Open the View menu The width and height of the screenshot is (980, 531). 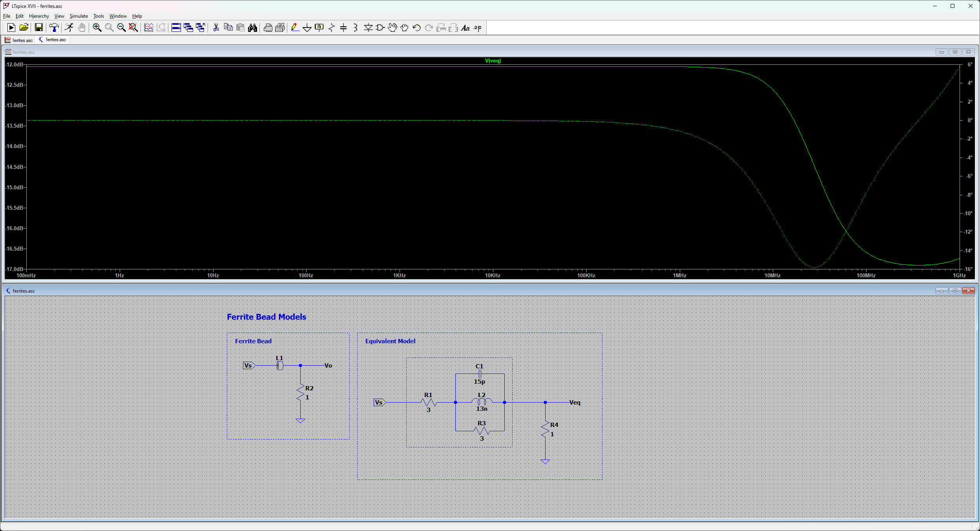pos(59,16)
